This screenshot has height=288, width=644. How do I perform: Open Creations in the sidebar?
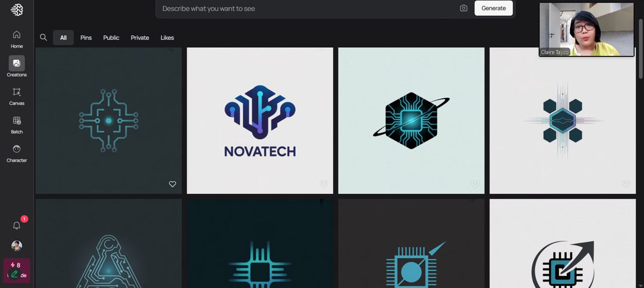coord(17,67)
